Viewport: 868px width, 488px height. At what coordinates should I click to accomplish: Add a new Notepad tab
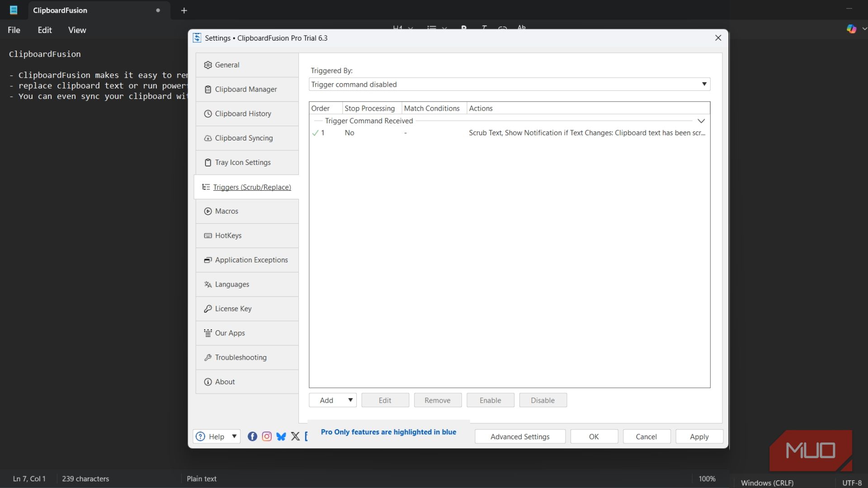coord(184,10)
